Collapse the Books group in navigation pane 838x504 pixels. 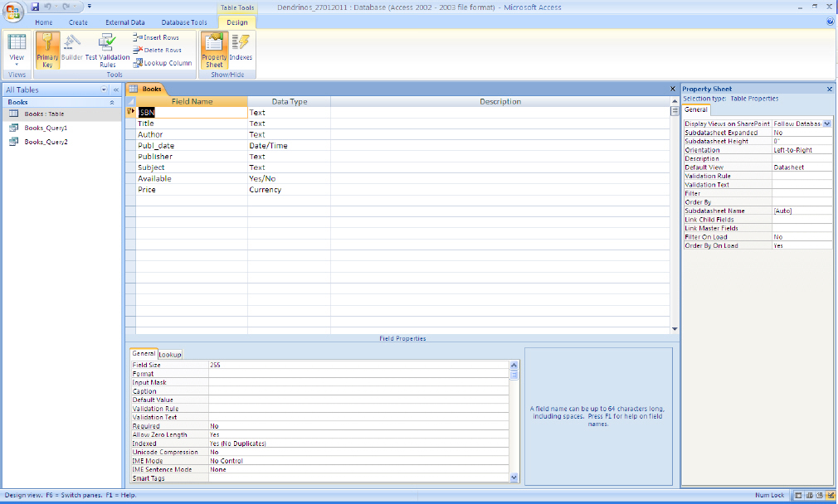coord(112,102)
